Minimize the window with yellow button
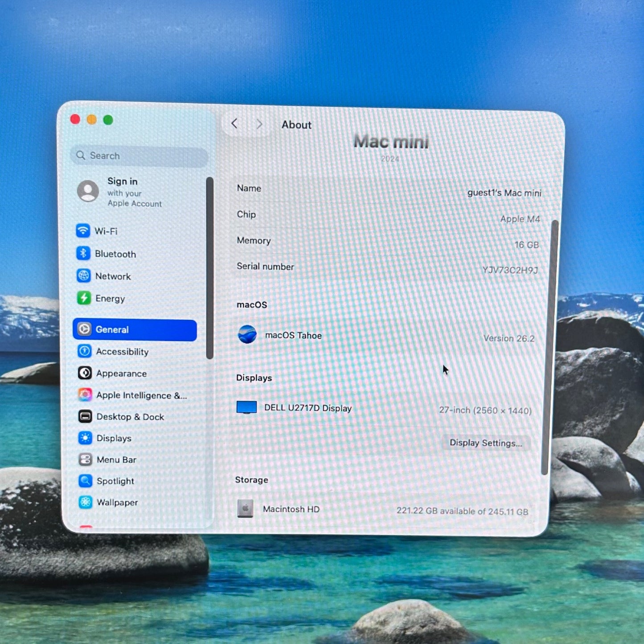This screenshot has width=644, height=644. tap(92, 119)
